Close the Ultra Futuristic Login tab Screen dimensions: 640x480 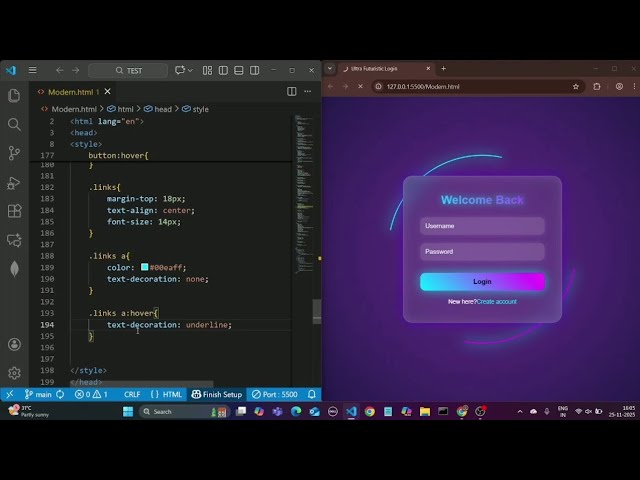[428, 69]
